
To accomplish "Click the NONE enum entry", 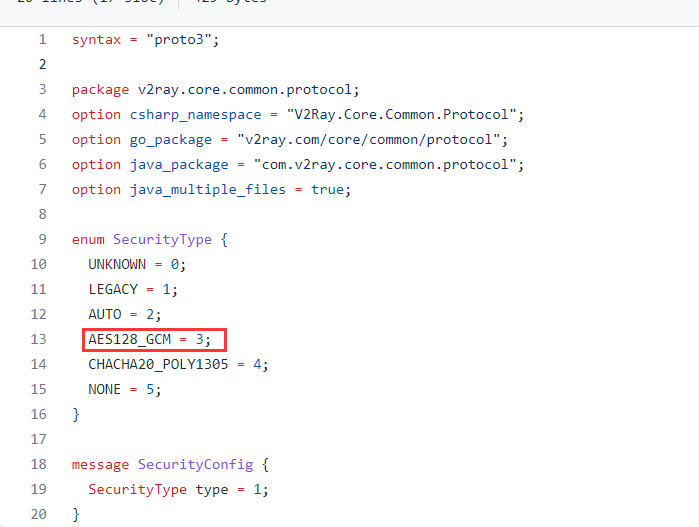I will click(104, 389).
